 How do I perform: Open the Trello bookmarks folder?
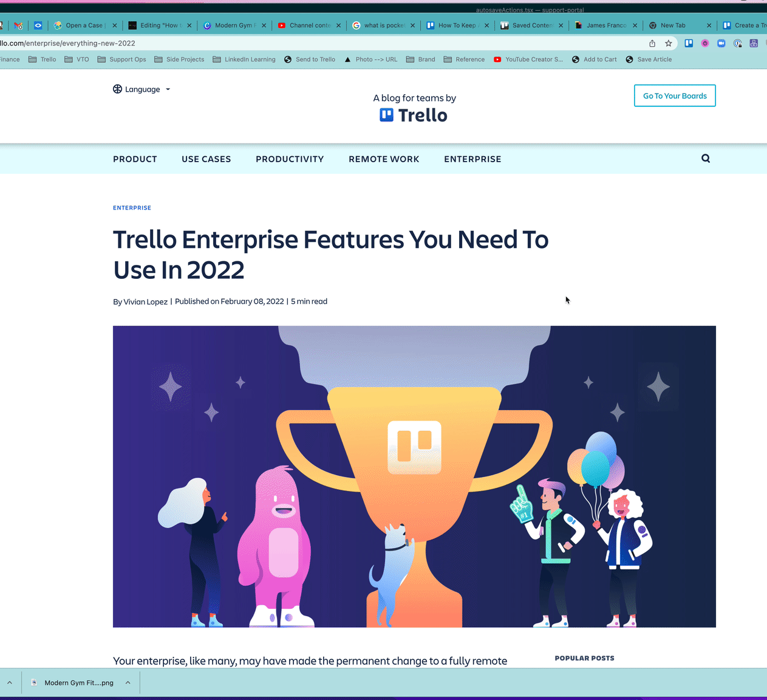click(43, 60)
